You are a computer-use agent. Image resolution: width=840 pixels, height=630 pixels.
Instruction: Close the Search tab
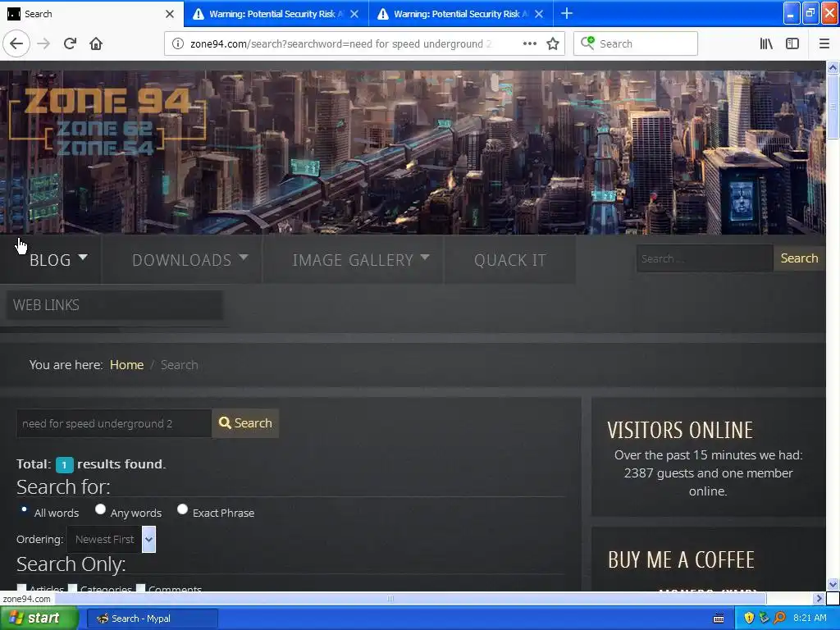click(170, 14)
